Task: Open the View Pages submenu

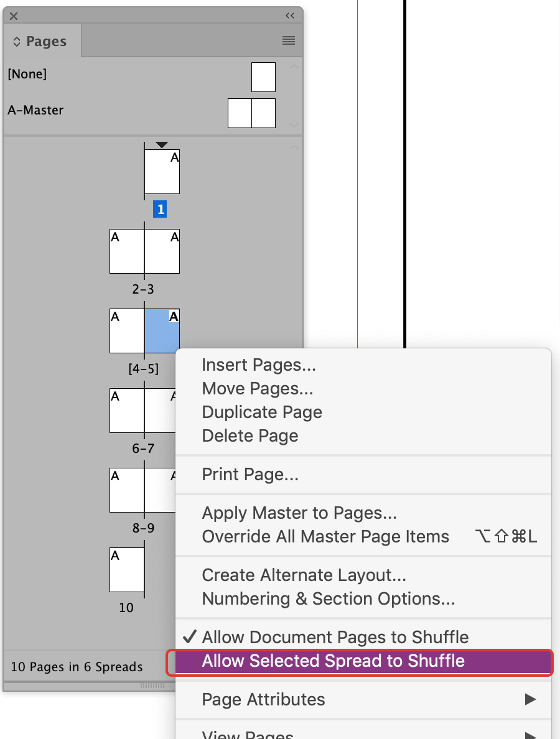Action: click(248, 734)
